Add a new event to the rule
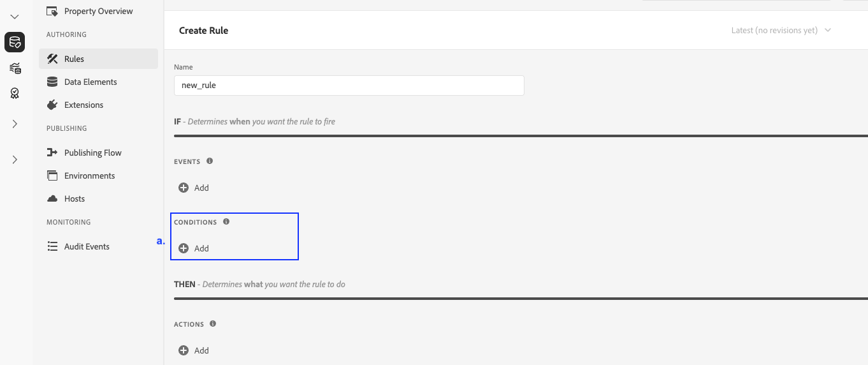This screenshot has width=868, height=365. tap(194, 188)
